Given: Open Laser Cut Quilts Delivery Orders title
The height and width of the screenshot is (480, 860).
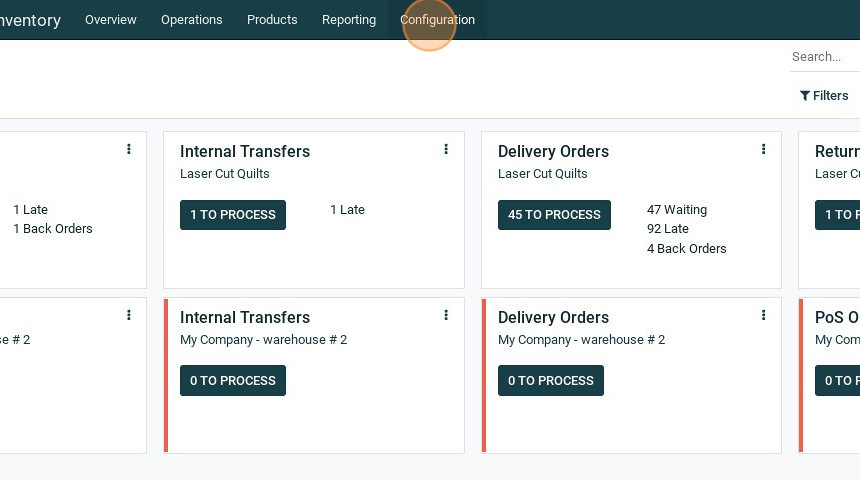Looking at the screenshot, I should pos(553,152).
